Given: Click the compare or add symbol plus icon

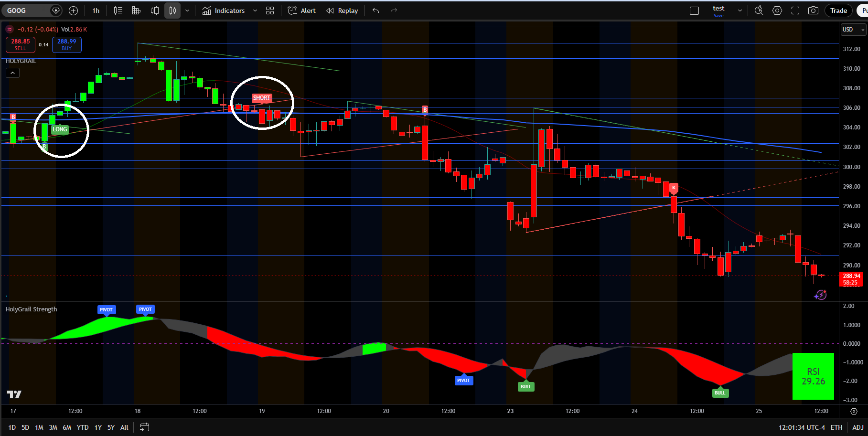Looking at the screenshot, I should [x=73, y=11].
